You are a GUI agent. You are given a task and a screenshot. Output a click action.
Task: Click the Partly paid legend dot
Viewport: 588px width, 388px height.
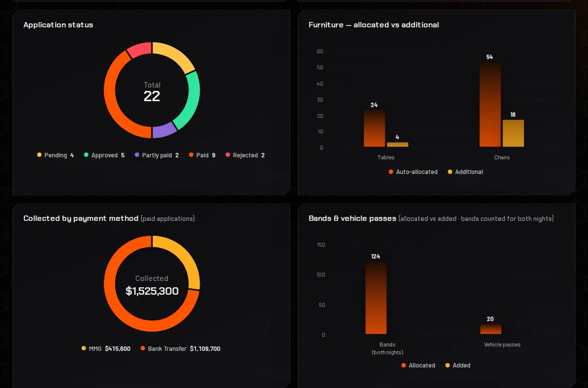coord(137,155)
